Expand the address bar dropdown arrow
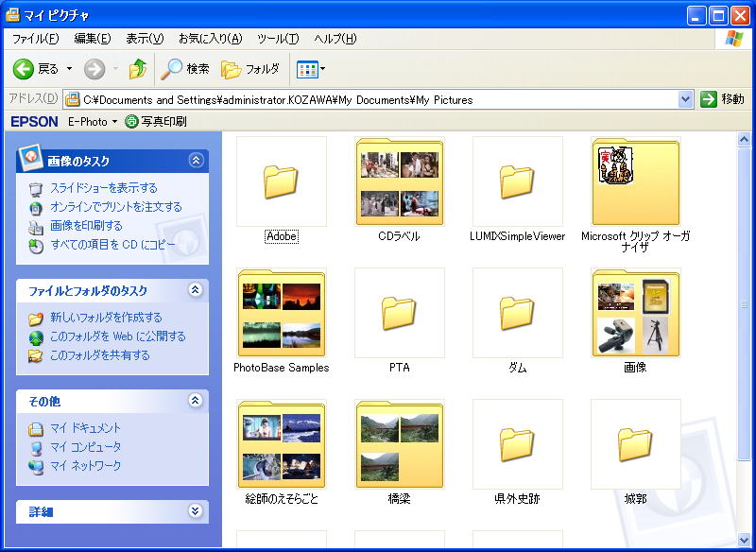Image resolution: width=756 pixels, height=552 pixels. click(686, 99)
